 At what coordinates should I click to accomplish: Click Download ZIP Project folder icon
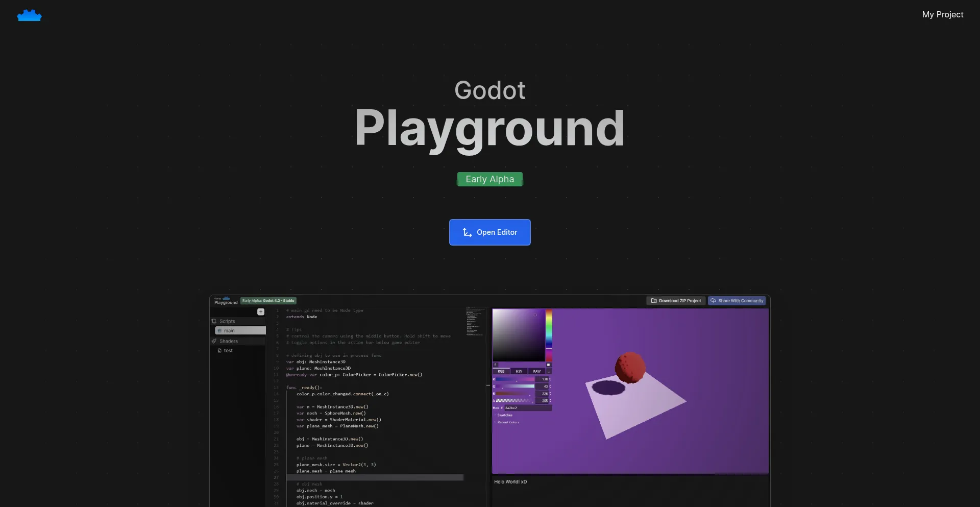point(654,301)
